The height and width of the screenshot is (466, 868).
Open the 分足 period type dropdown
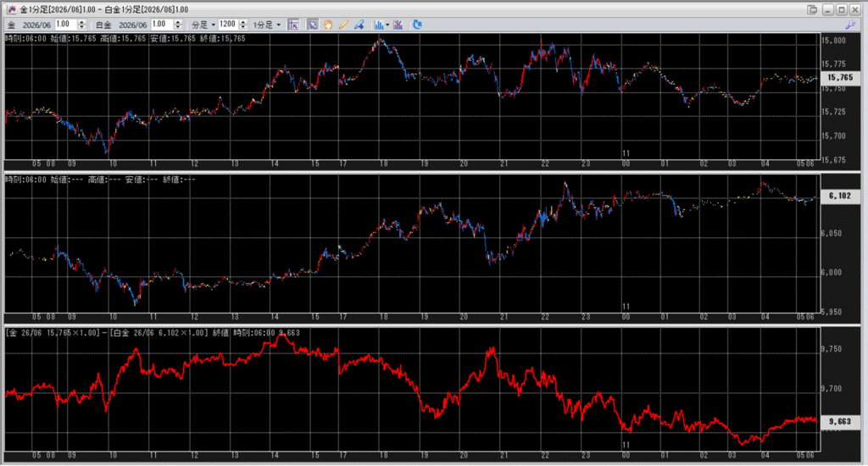click(x=203, y=25)
